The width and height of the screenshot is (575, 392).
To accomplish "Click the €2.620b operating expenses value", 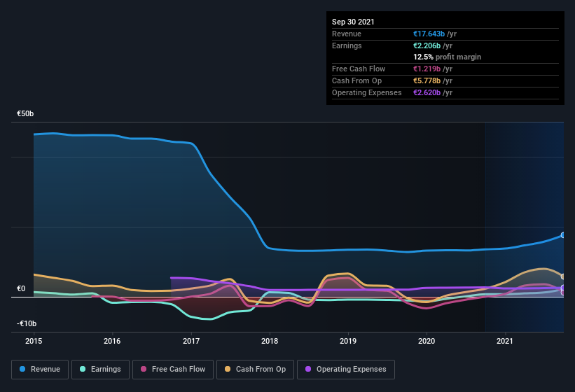I will pyautogui.click(x=427, y=92).
